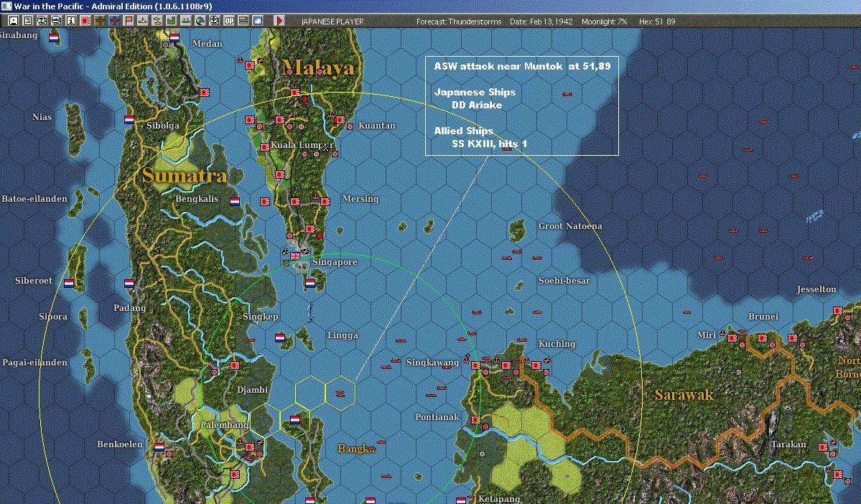This screenshot has height=504, width=861.
Task: Click the save game floppy disk icon
Action: point(14,21)
